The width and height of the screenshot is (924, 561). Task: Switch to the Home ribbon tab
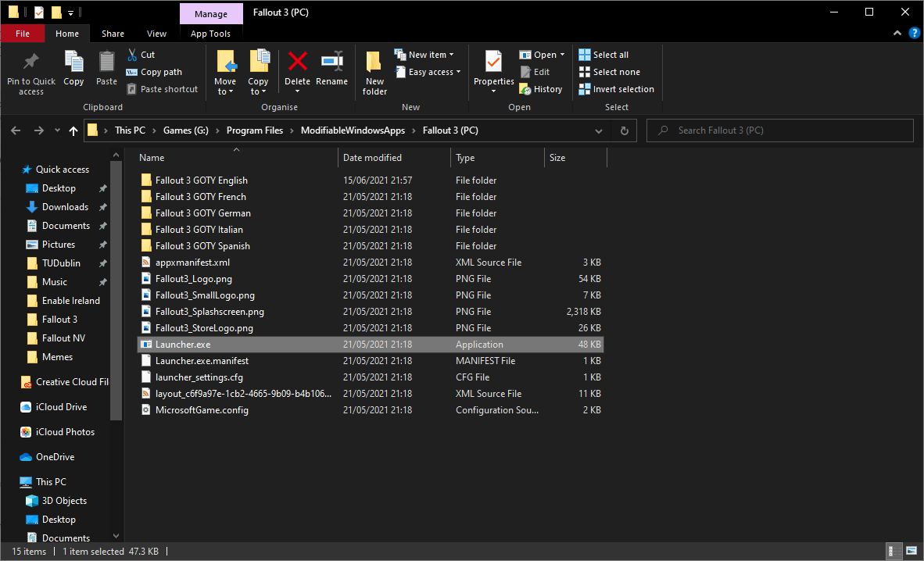tap(67, 34)
